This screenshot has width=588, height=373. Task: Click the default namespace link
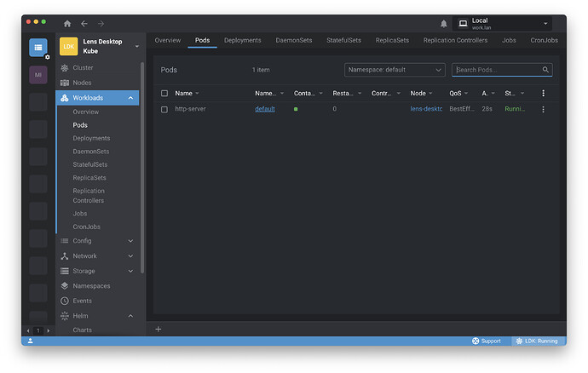(x=265, y=109)
